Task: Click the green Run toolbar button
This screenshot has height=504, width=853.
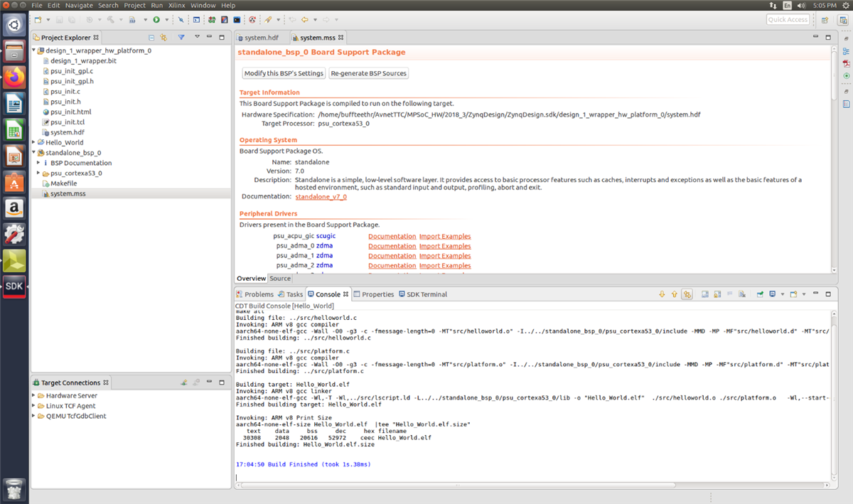Action: [156, 20]
